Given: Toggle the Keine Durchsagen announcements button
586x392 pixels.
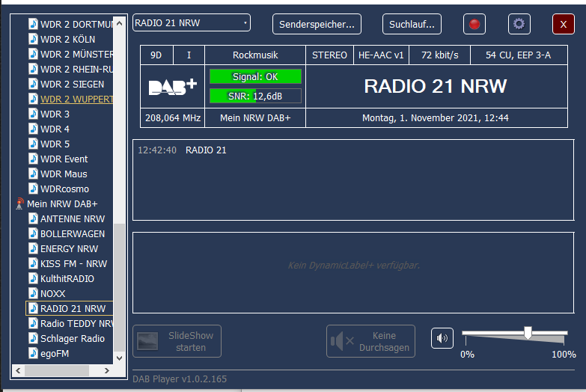Looking at the screenshot, I should tap(370, 341).
